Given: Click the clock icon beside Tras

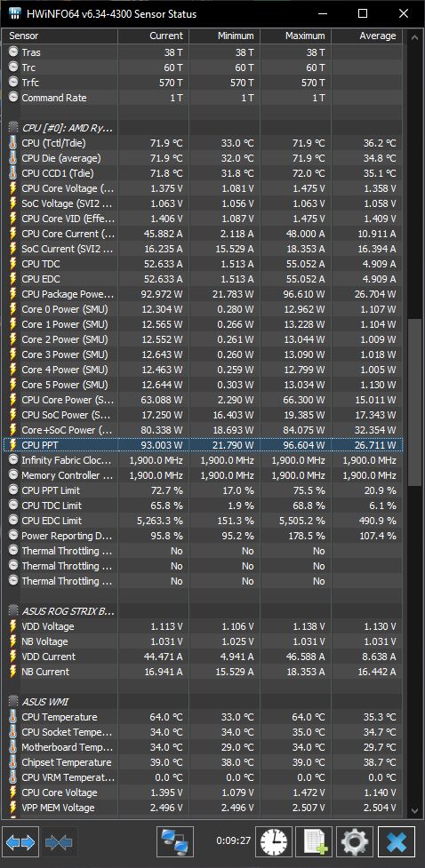Looking at the screenshot, I should [x=13, y=52].
